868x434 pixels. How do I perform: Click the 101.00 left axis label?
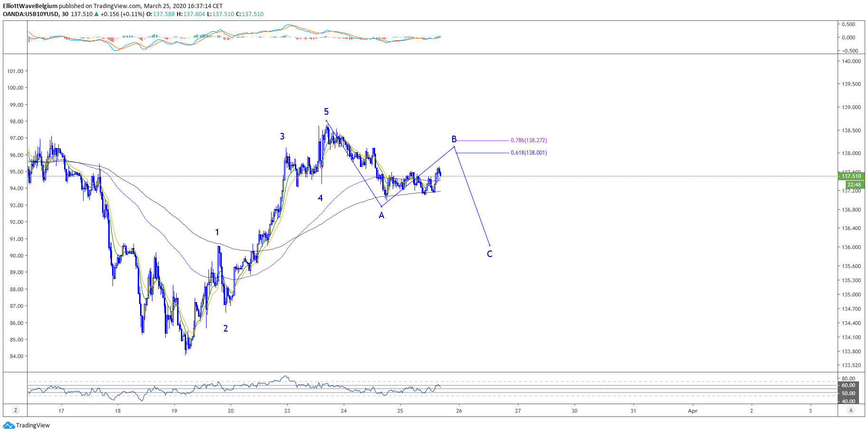[x=15, y=71]
